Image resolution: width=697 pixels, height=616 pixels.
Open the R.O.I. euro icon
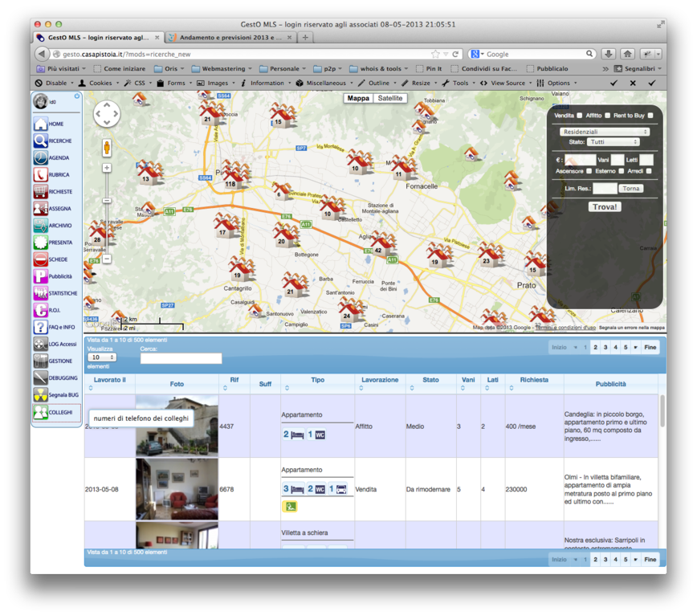click(40, 310)
